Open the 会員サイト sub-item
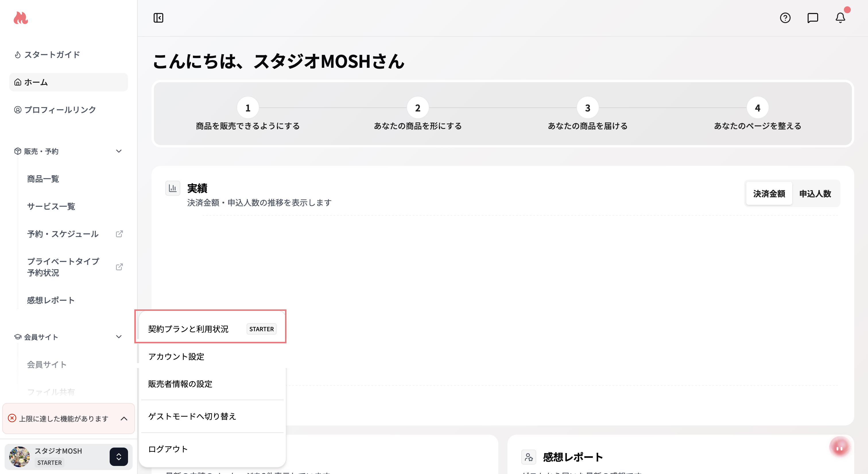Image resolution: width=868 pixels, height=474 pixels. coord(47,365)
